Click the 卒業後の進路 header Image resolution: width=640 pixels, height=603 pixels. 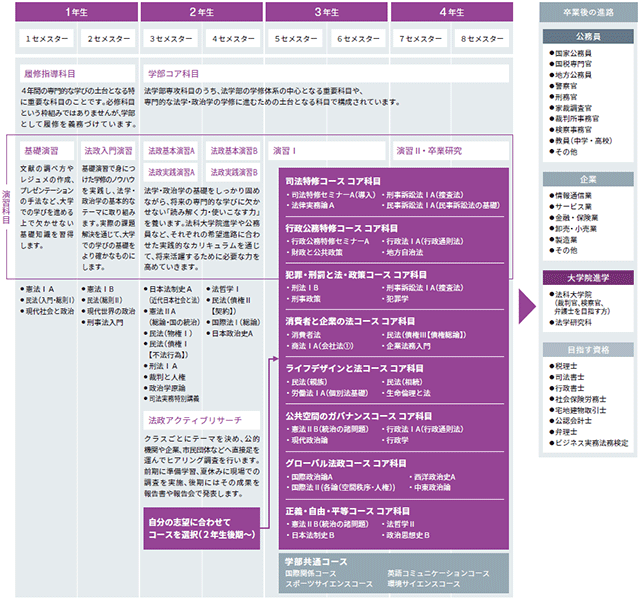[588, 12]
